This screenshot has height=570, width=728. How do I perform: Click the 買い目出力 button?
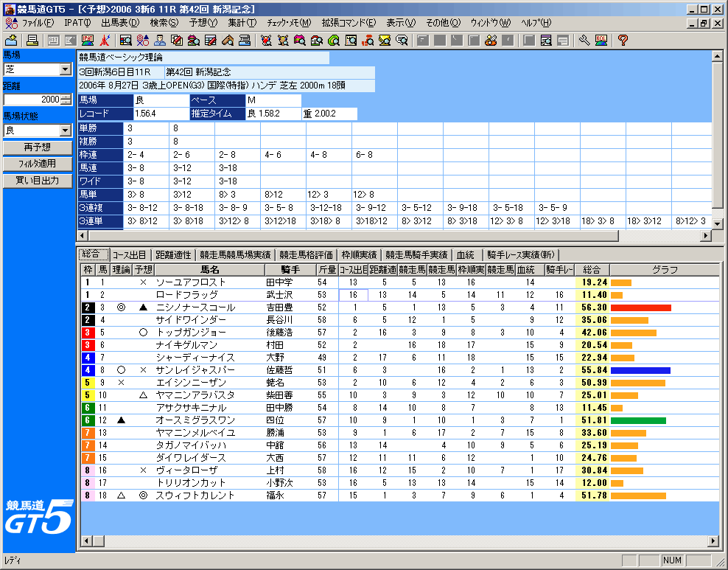37,180
